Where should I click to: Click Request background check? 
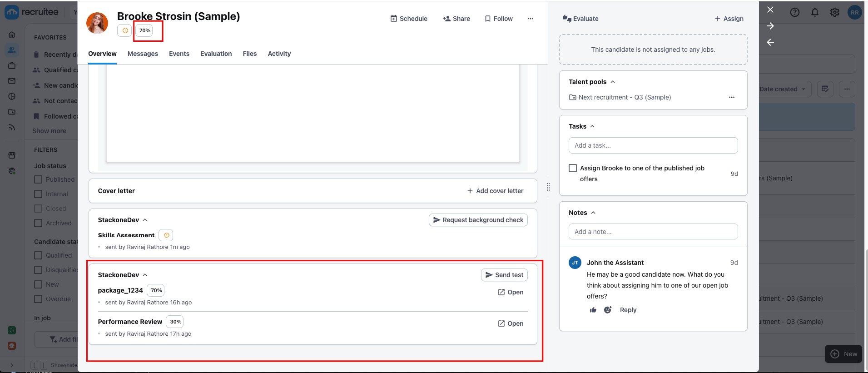pyautogui.click(x=478, y=220)
